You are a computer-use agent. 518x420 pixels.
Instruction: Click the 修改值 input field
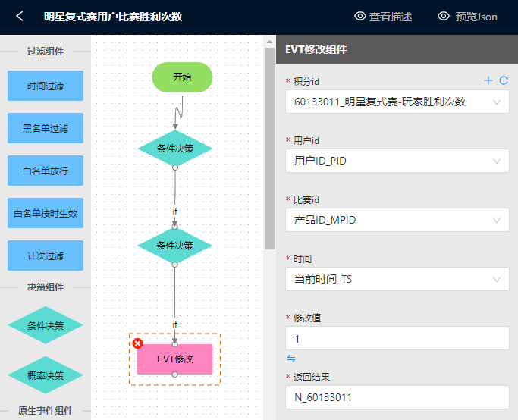tap(397, 338)
